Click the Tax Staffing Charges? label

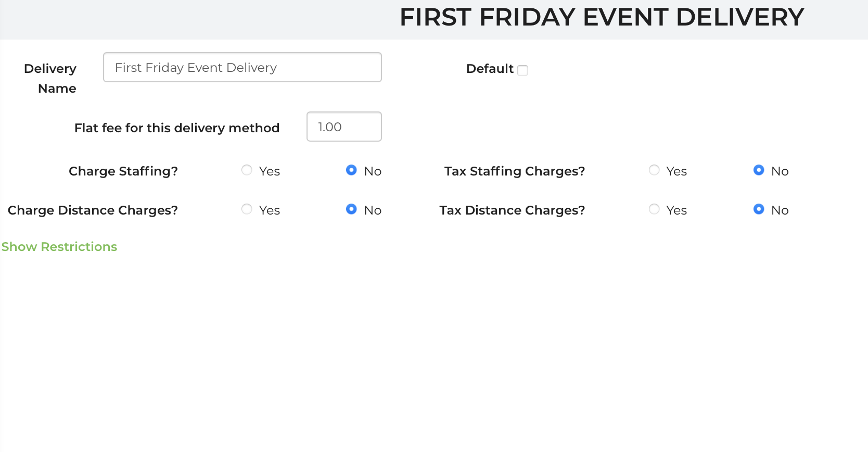(514, 171)
